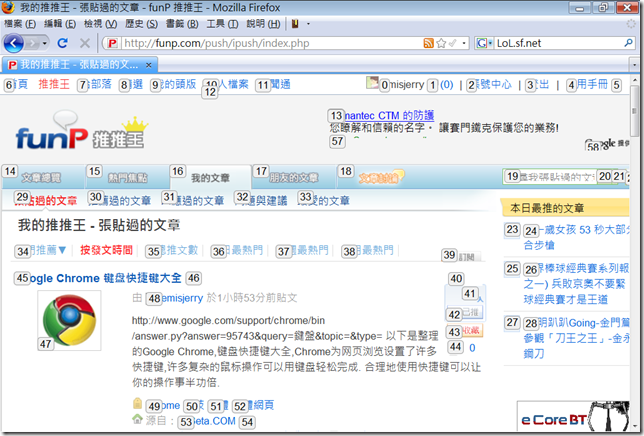The image size is (644, 436).
Task: Click the funP site favicon in address bar
Action: 113,43
